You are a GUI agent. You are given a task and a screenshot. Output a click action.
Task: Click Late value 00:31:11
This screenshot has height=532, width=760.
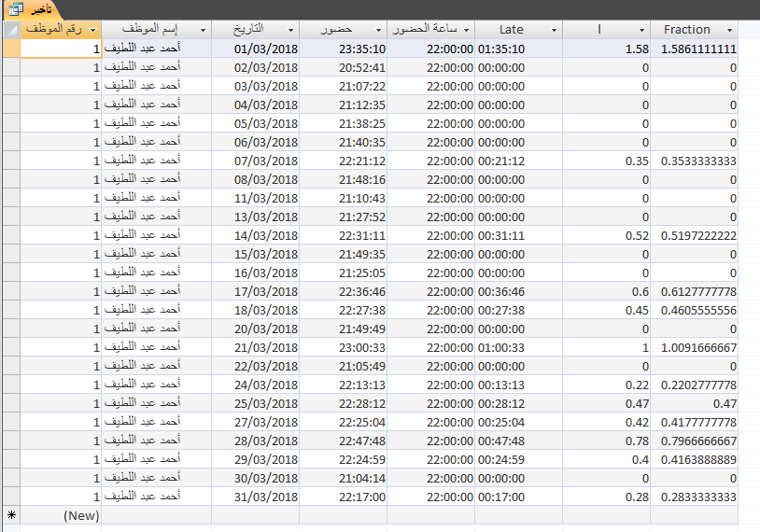coord(518,235)
